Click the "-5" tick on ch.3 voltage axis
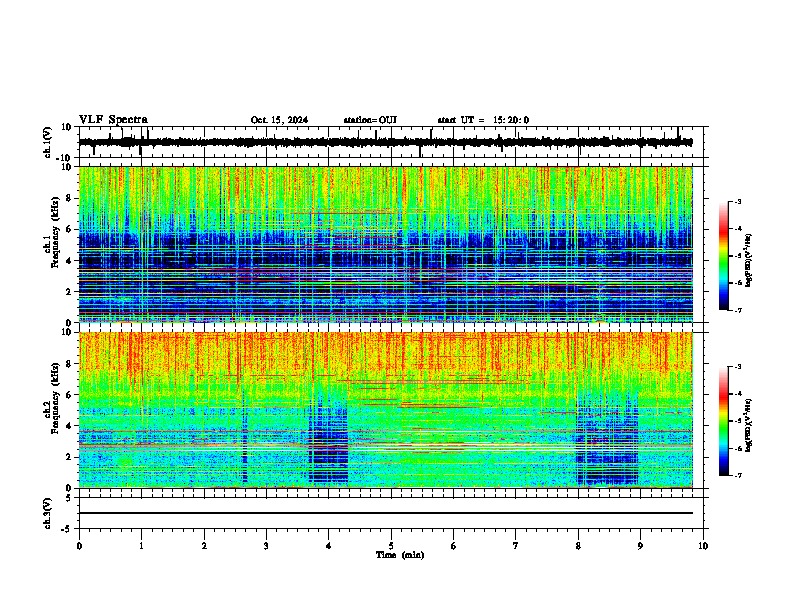The height and width of the screenshot is (612, 792). pyautogui.click(x=67, y=529)
